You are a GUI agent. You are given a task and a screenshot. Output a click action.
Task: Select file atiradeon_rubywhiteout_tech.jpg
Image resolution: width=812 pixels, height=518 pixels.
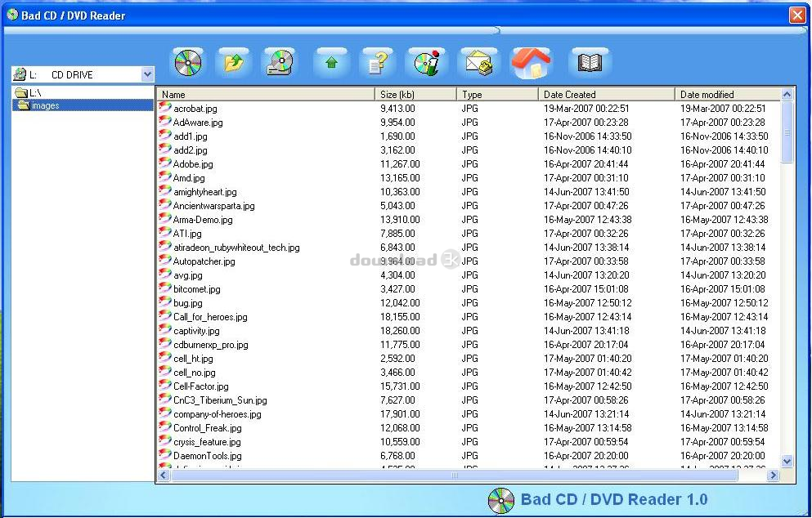[x=236, y=248]
